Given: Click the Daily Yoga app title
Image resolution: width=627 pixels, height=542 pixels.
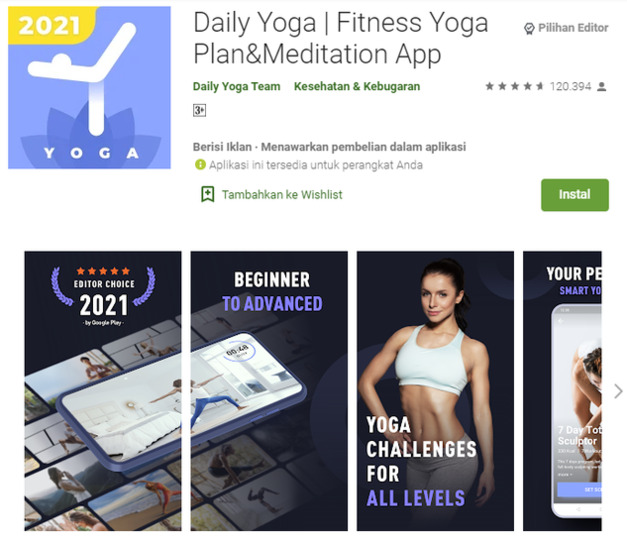Looking at the screenshot, I should 341,38.
